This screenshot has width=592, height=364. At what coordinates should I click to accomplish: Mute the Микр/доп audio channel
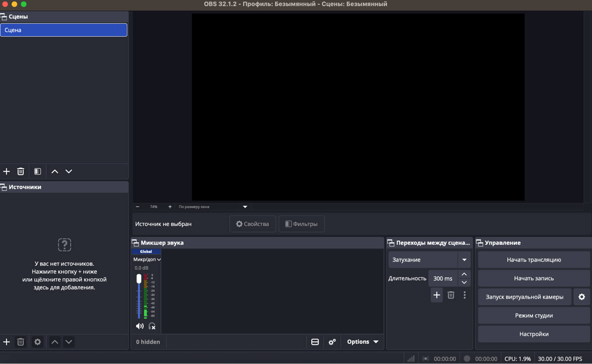(140, 326)
